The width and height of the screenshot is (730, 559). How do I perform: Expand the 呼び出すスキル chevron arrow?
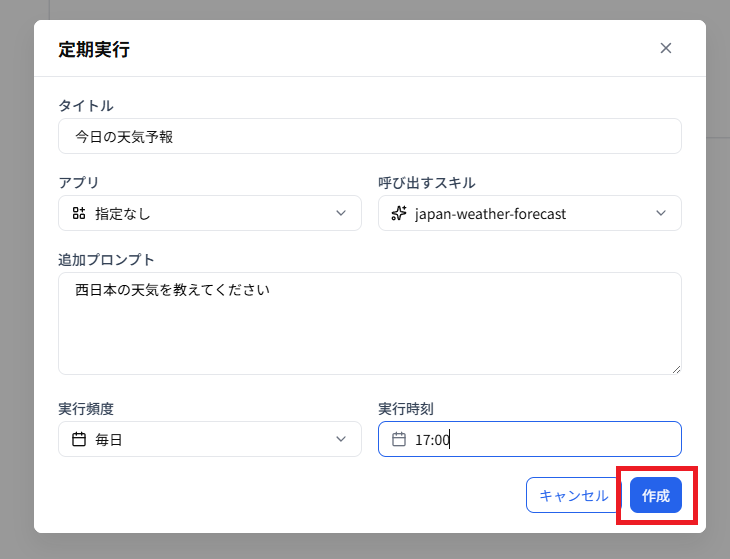661,213
